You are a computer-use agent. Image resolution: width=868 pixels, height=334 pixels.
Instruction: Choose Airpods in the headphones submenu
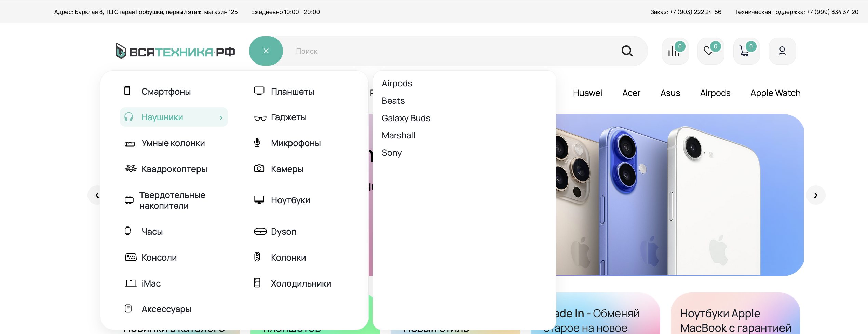pos(397,84)
